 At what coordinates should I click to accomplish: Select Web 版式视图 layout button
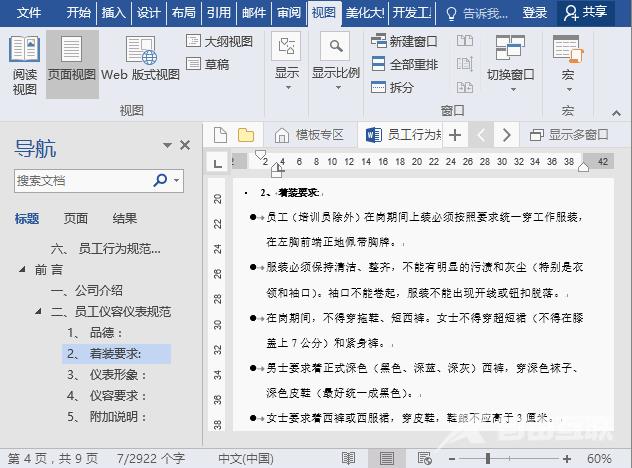[x=140, y=62]
